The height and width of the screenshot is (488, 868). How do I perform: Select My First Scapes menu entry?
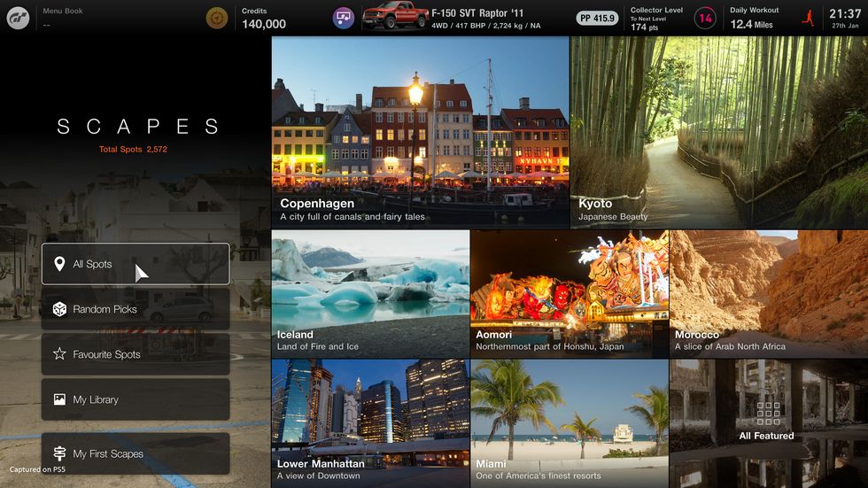pyautogui.click(x=136, y=453)
